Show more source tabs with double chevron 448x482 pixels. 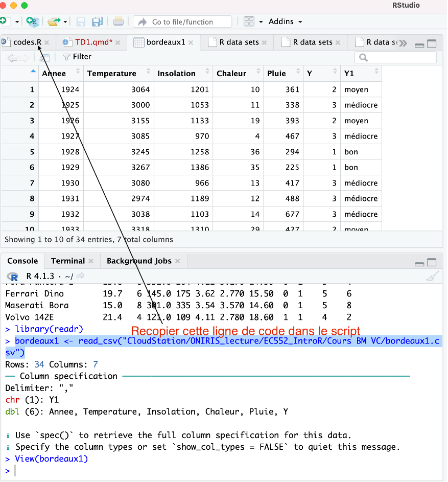click(403, 43)
